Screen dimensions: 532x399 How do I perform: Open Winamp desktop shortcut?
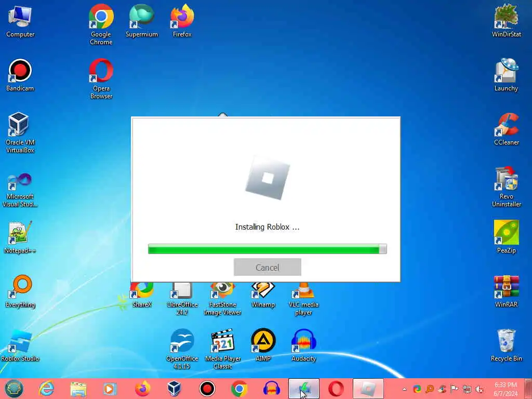263,295
